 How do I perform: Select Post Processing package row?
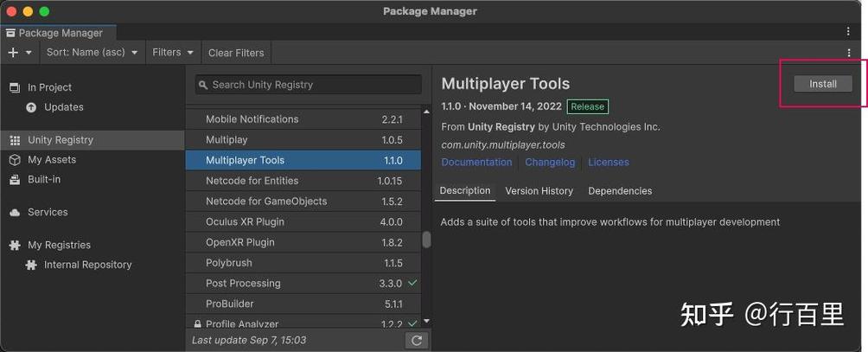click(303, 284)
